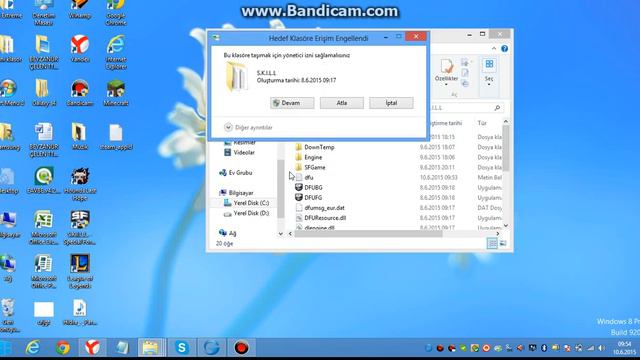Screen dimensions: 640x360
Task: Click the file list vertical scrollbar thumb
Action: pos(506,148)
